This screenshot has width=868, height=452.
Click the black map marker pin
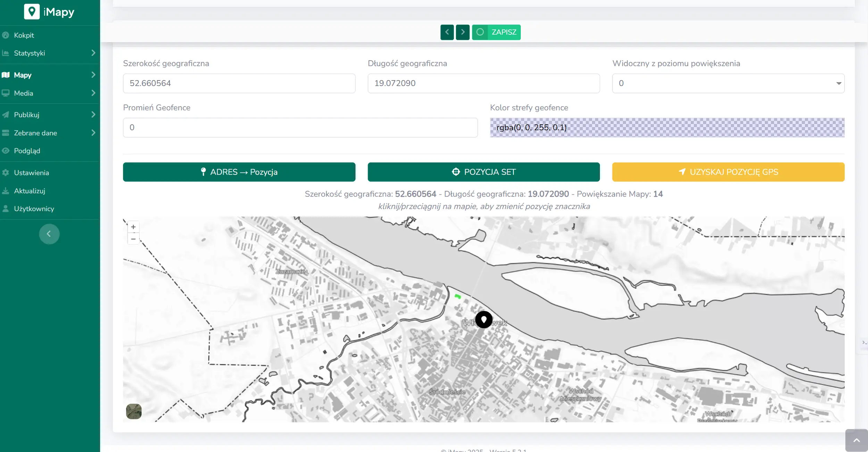484,319
